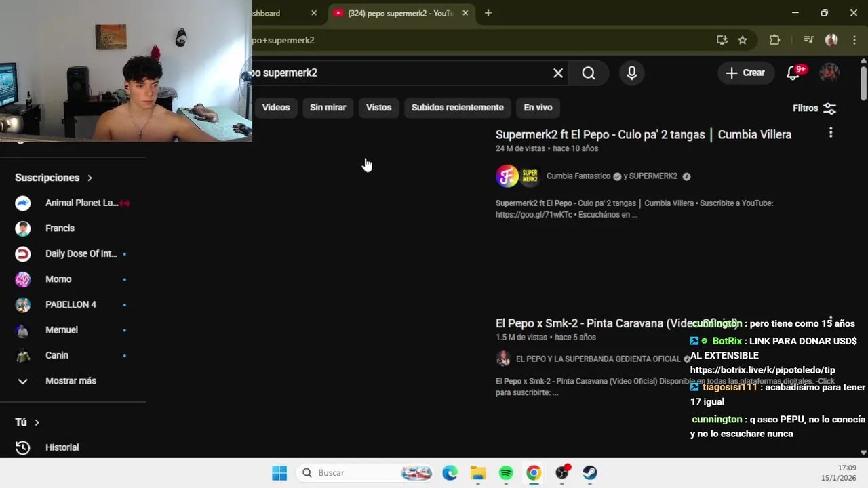This screenshot has height=488, width=868.
Task: Open Spotify from taskbar
Action: [x=506, y=473]
